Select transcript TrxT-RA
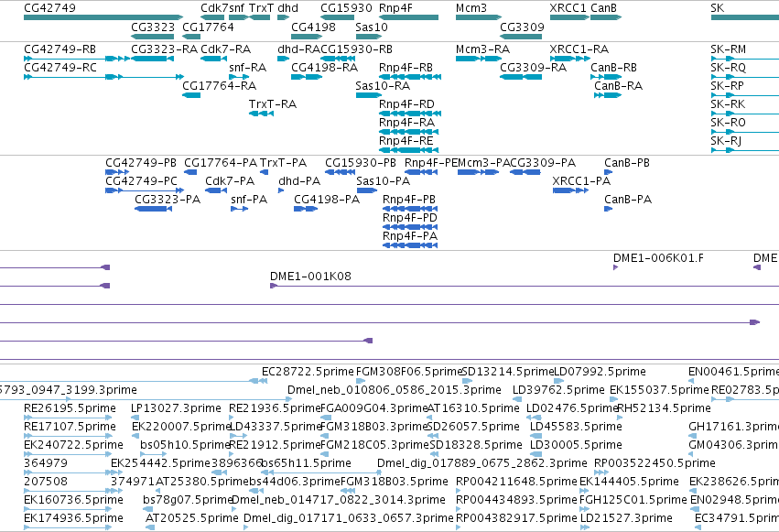This screenshot has width=779, height=532. pos(261,114)
